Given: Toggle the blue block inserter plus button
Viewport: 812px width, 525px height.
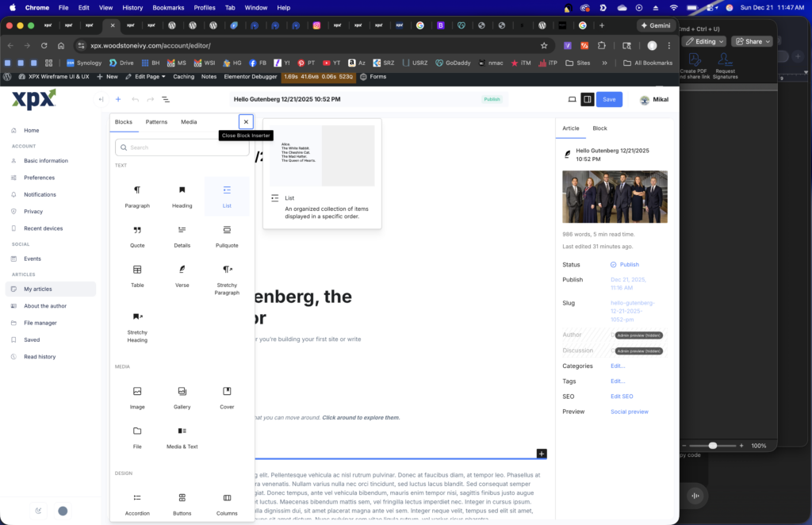Looking at the screenshot, I should pos(118,99).
